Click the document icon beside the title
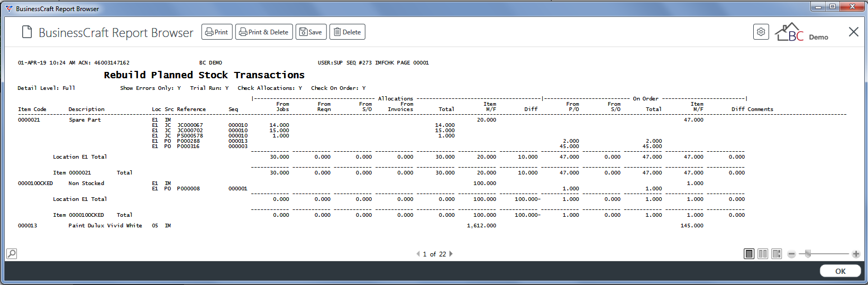The image size is (868, 285). [x=27, y=32]
